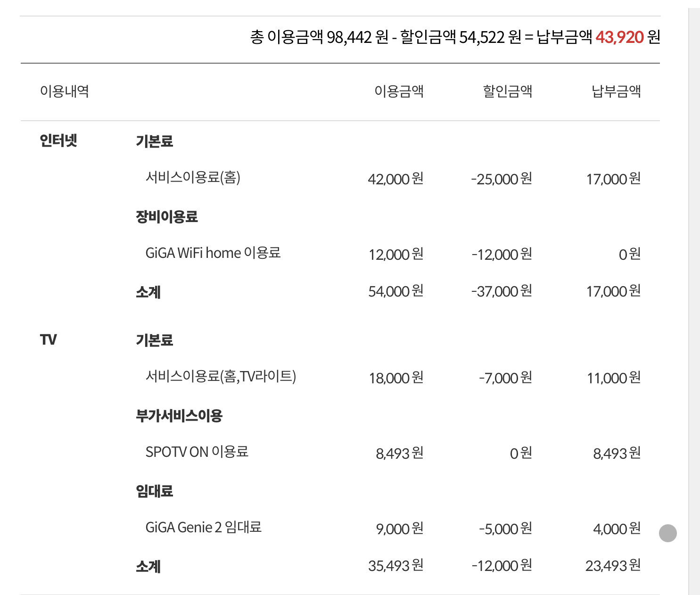Click the 부가서비스이용 subheading

pyautogui.click(x=179, y=416)
